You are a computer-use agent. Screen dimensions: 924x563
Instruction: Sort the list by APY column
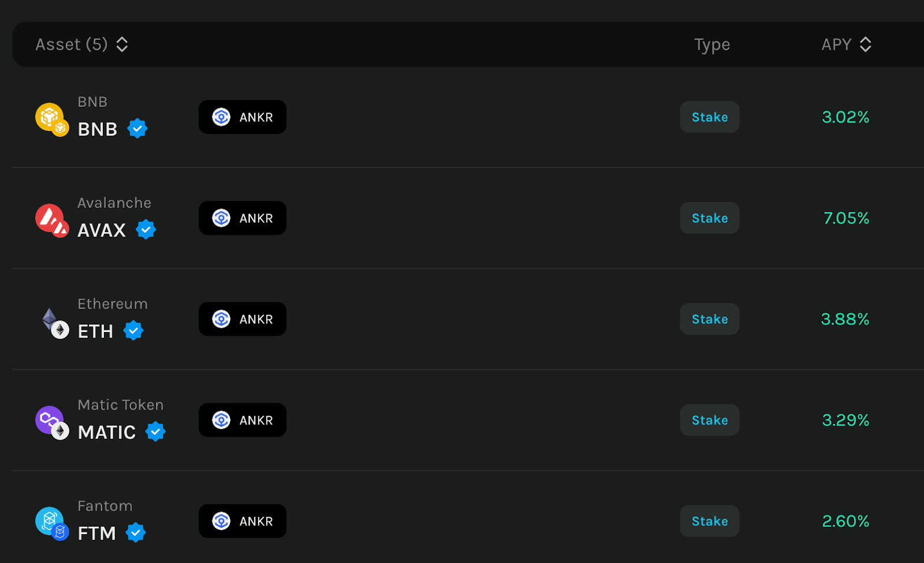pyautogui.click(x=846, y=44)
